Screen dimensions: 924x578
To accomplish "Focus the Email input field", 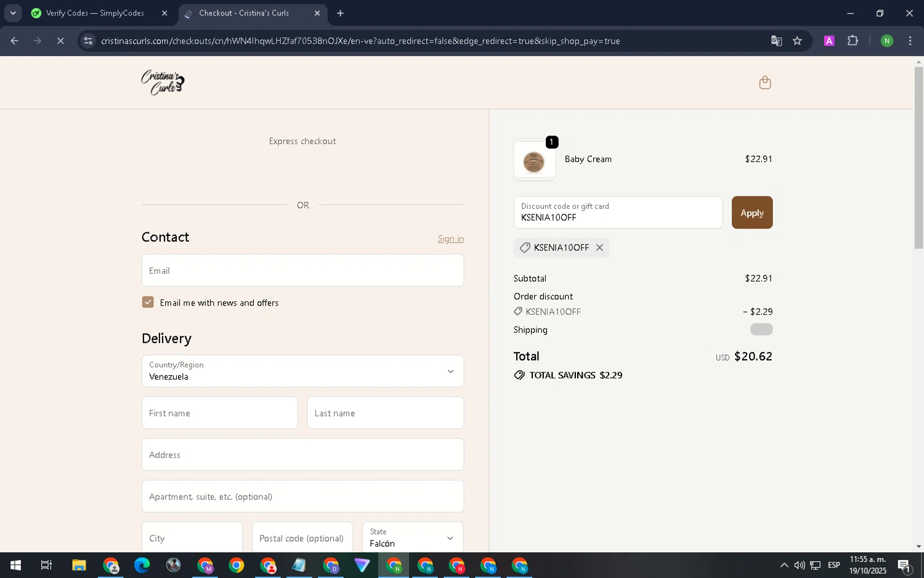I will click(302, 271).
